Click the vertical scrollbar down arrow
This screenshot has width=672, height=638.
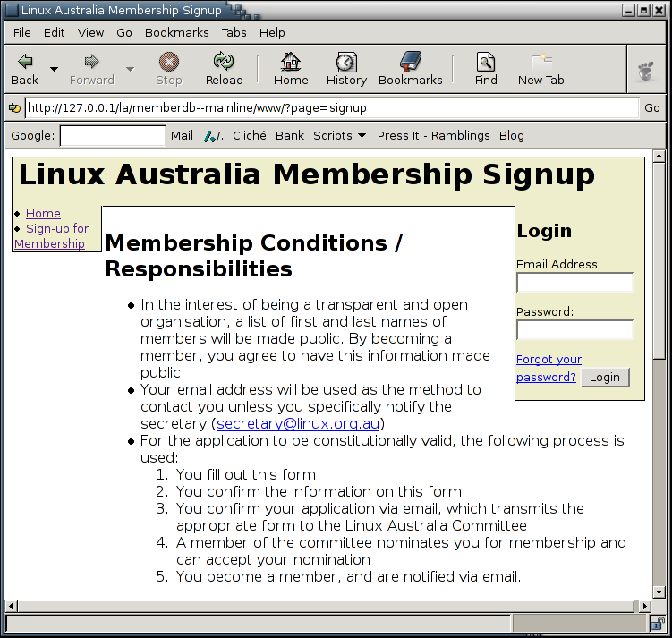pyautogui.click(x=659, y=592)
